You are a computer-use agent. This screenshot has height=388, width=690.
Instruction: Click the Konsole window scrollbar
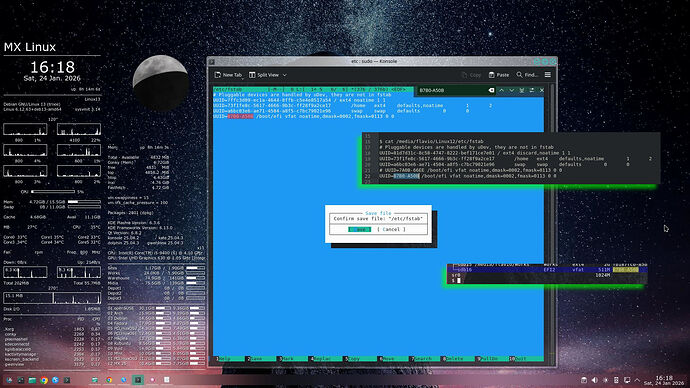pyautogui.click(x=552, y=223)
